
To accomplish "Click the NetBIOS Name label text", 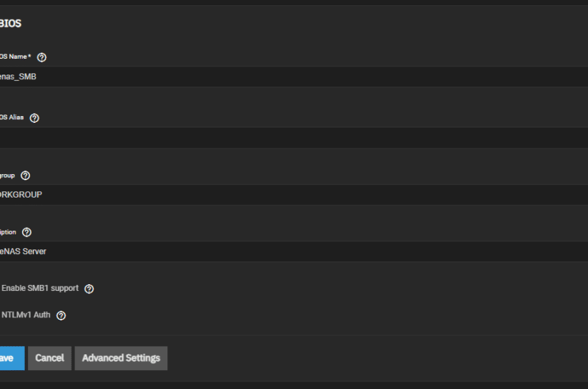I will [15, 57].
